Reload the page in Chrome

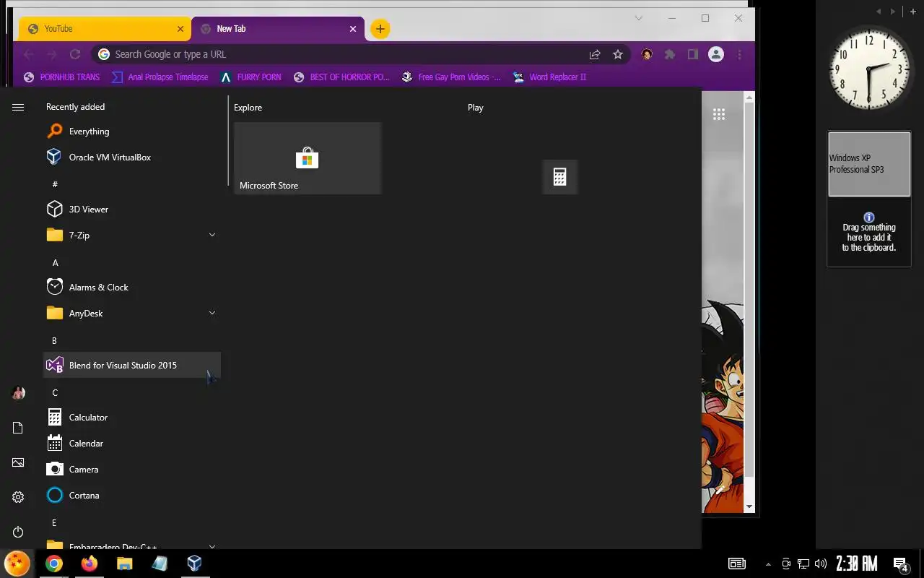click(x=75, y=54)
